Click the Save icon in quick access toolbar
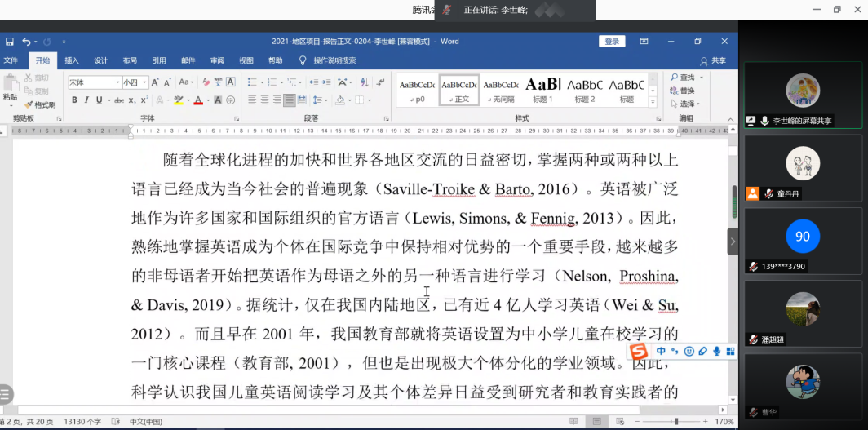868x430 pixels. tap(10, 42)
